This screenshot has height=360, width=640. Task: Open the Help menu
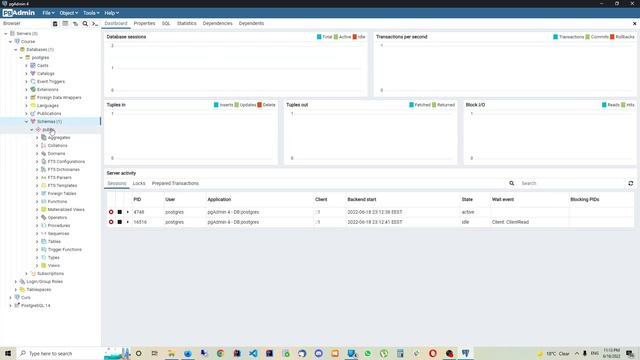click(x=111, y=13)
